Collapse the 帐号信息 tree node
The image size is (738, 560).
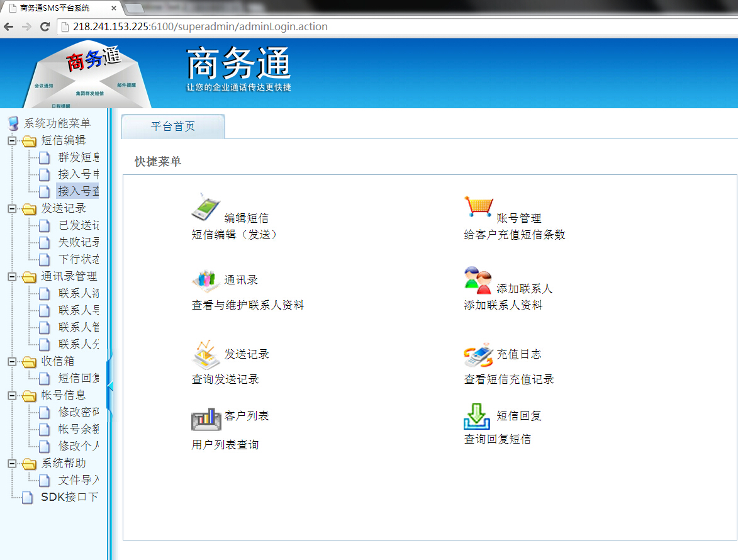point(12,395)
